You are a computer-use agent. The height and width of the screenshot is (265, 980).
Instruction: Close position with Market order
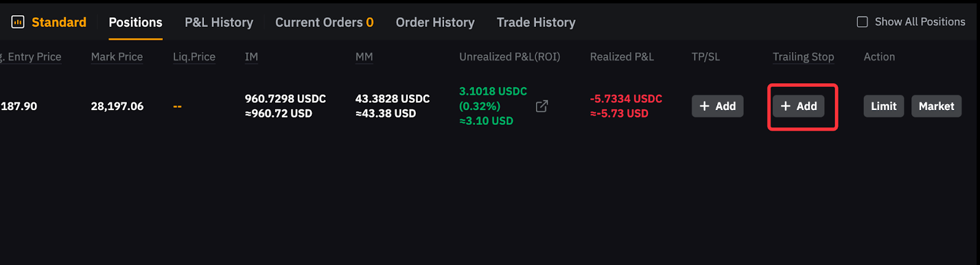(936, 106)
